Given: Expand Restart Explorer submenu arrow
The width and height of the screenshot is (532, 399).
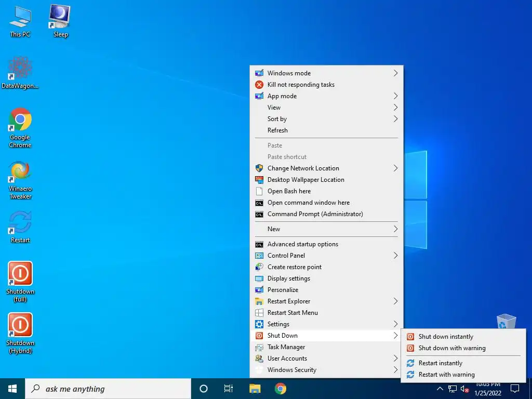Looking at the screenshot, I should click(395, 301).
